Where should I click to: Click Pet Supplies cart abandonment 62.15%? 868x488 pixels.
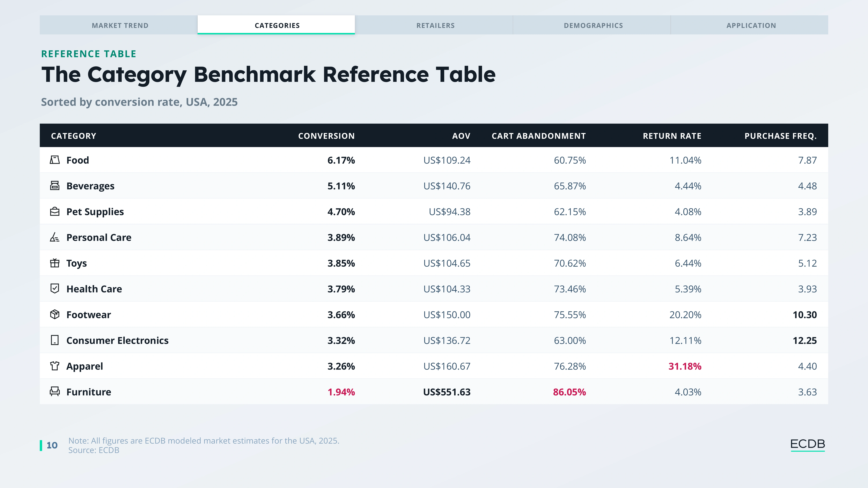tap(570, 212)
